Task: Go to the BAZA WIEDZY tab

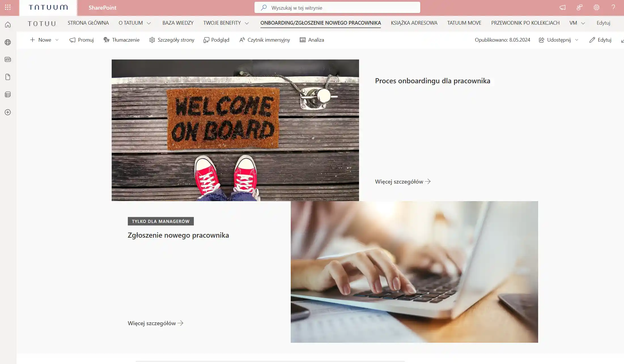Action: [178, 23]
